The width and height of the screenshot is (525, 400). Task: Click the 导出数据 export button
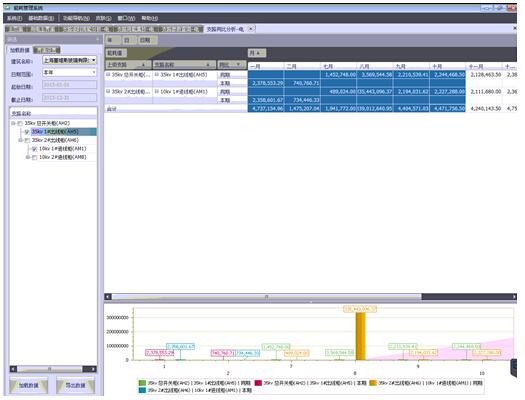pos(75,385)
